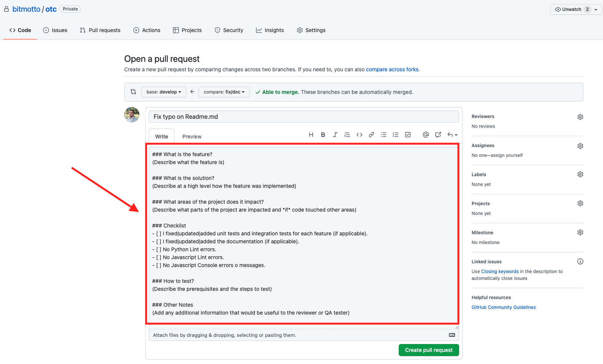
Task: Click the No reviews text
Action: coord(483,126)
